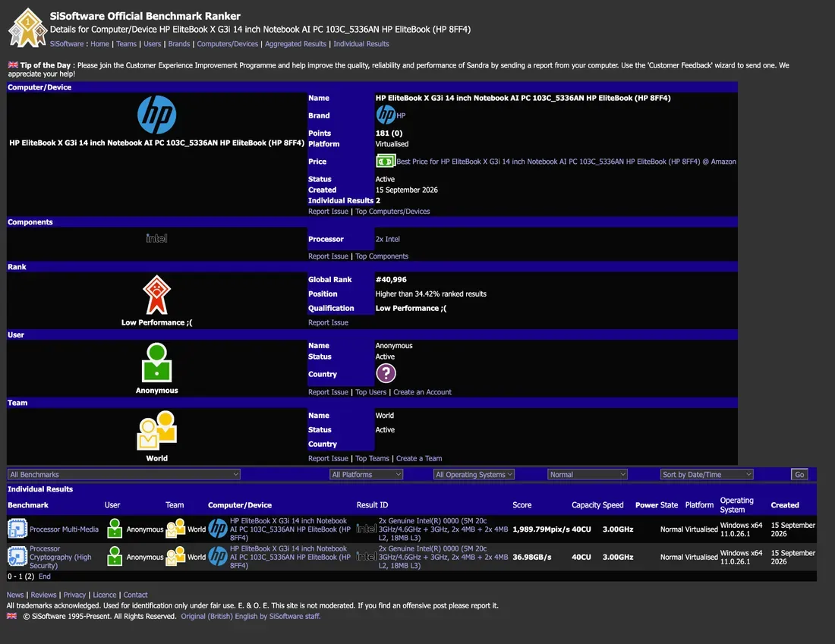835x644 pixels.
Task: Click the Go button
Action: pos(799,474)
